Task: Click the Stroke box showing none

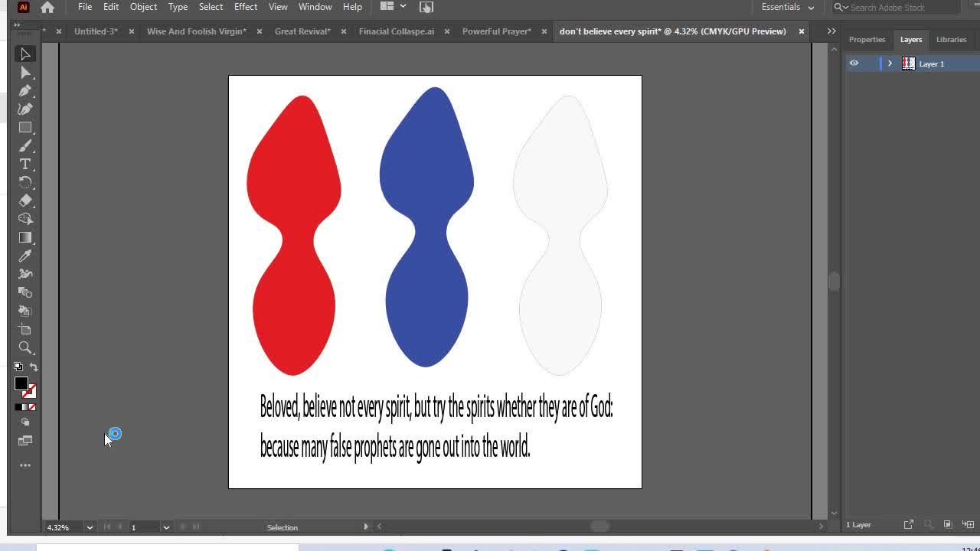Action: click(x=29, y=391)
